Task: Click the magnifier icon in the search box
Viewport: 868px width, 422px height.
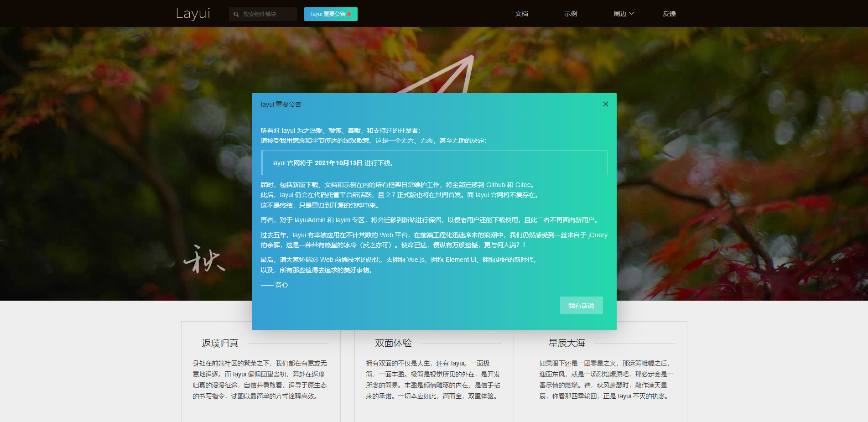Action: tap(236, 14)
